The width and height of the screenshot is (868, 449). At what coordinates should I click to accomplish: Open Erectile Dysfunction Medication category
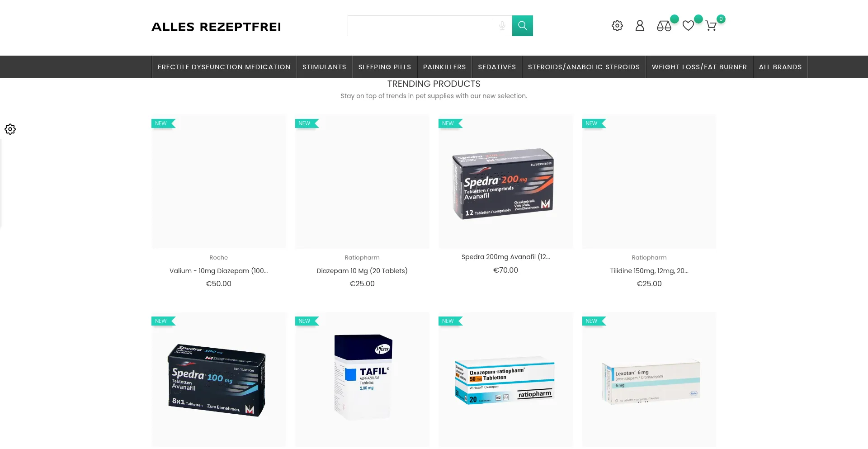[x=224, y=67]
